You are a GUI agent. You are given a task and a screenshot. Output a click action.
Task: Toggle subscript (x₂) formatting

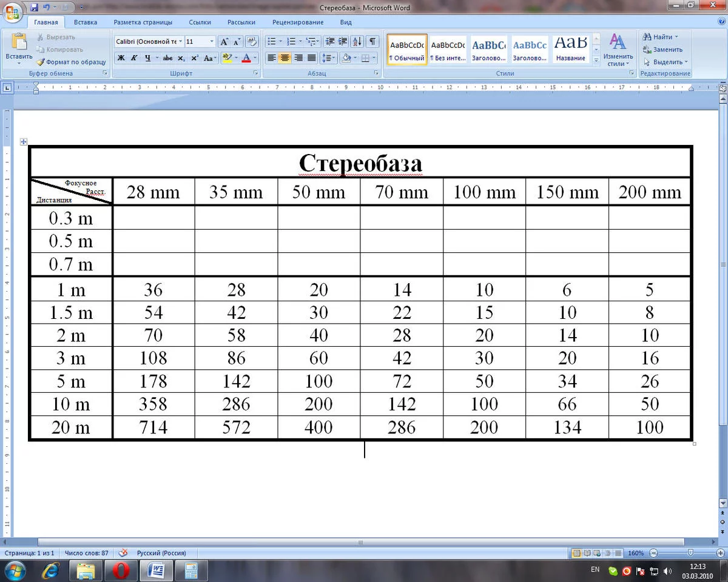click(181, 58)
